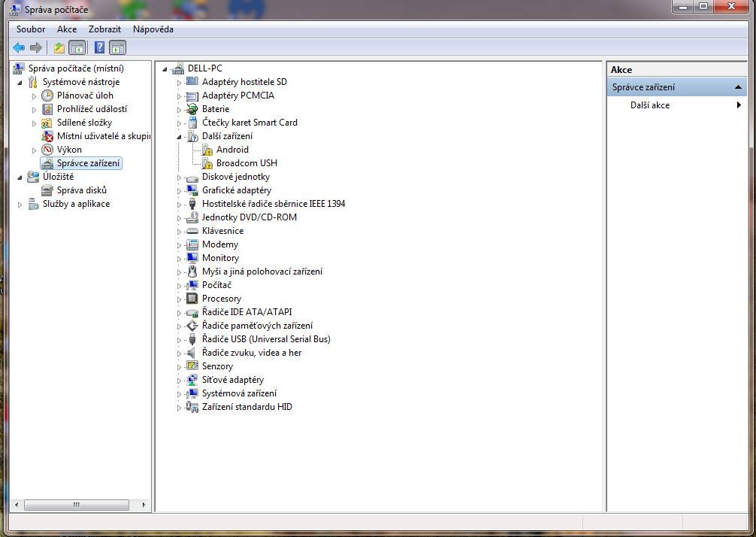This screenshot has width=756, height=537.
Task: Click the Prohlížeč událostí icon
Action: pyautogui.click(x=47, y=109)
